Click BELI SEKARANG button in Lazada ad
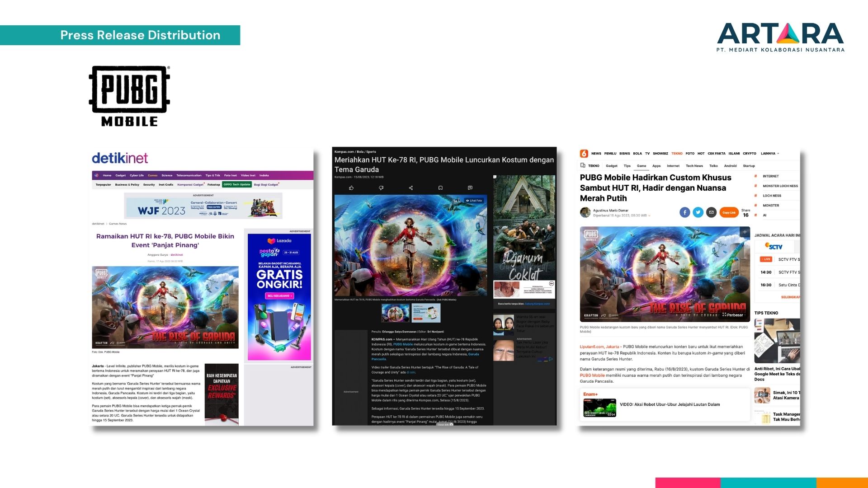Viewport: 868px width, 488px height. (279, 296)
